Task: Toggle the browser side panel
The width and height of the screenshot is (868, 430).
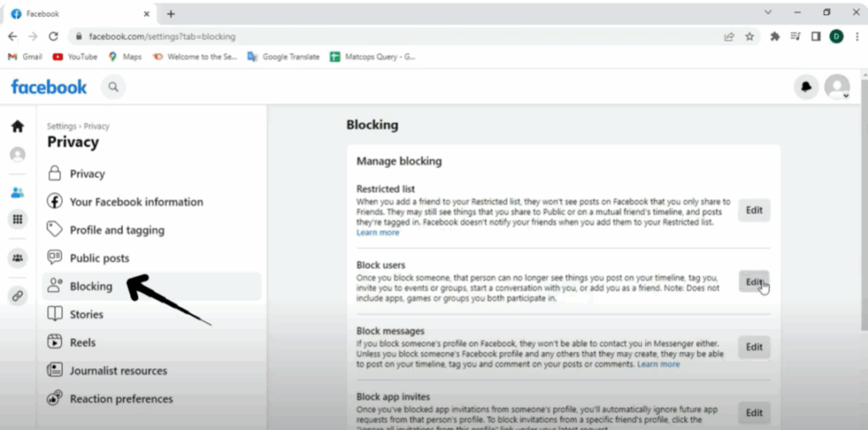Action: coord(815,36)
